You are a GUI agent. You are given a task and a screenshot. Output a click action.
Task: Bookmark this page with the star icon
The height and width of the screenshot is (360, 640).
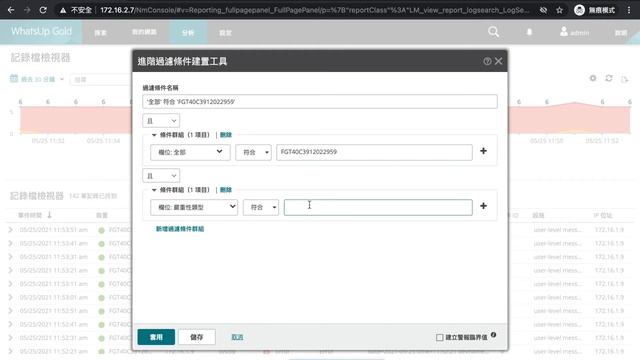(x=560, y=10)
